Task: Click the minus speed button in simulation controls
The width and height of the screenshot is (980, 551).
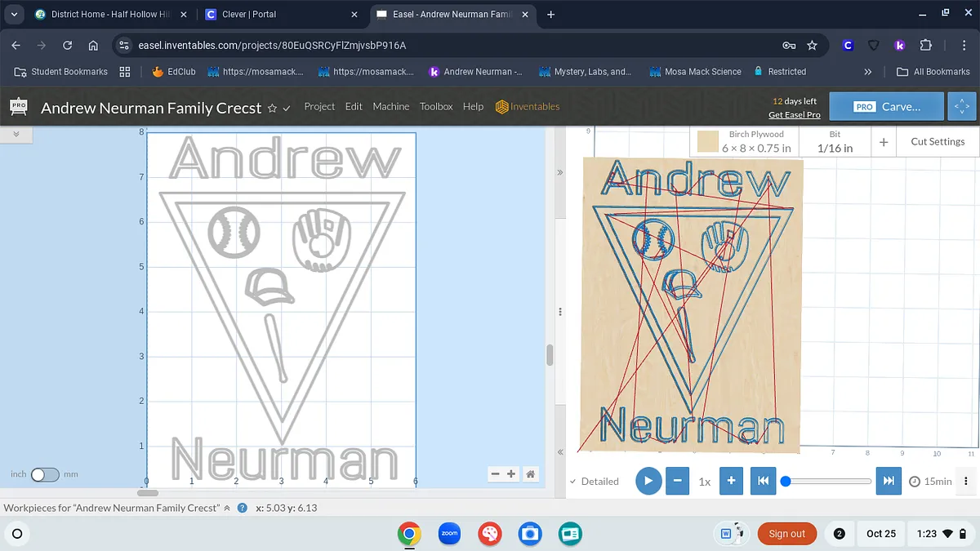Action: pyautogui.click(x=677, y=481)
